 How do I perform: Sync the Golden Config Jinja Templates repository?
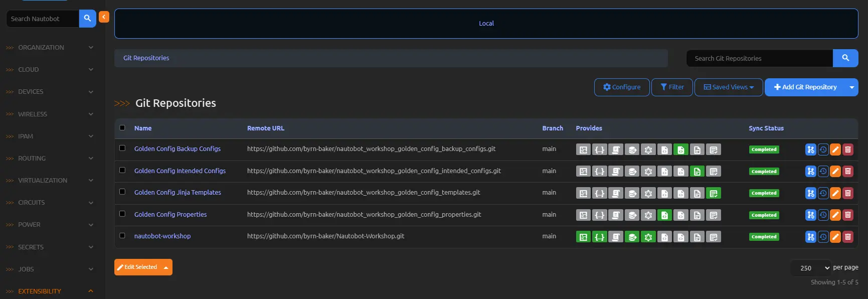coord(810,193)
